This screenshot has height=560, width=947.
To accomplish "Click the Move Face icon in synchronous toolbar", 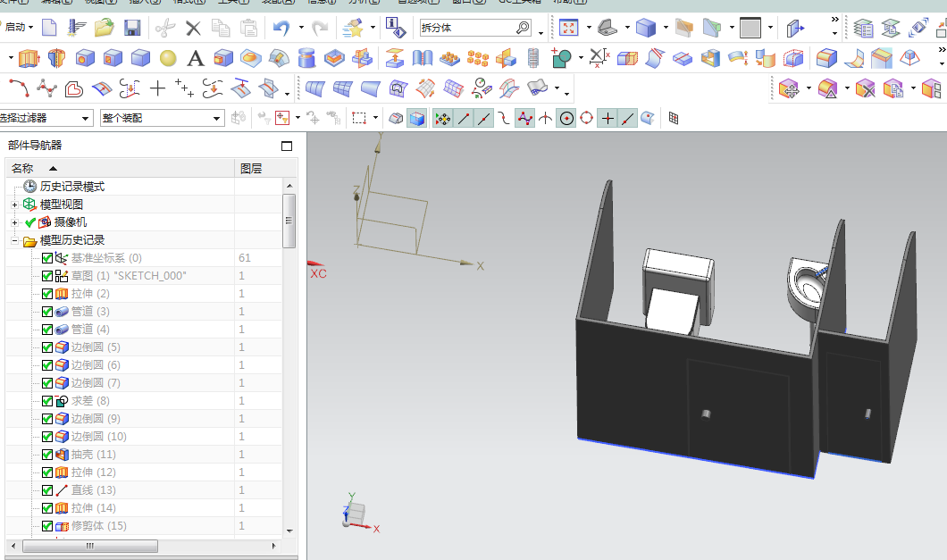I will [x=790, y=89].
